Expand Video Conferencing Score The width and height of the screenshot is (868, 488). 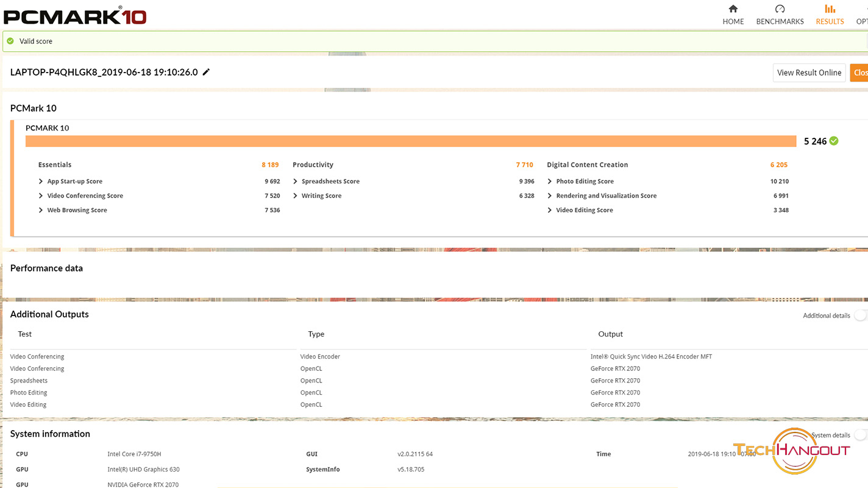pyautogui.click(x=41, y=196)
